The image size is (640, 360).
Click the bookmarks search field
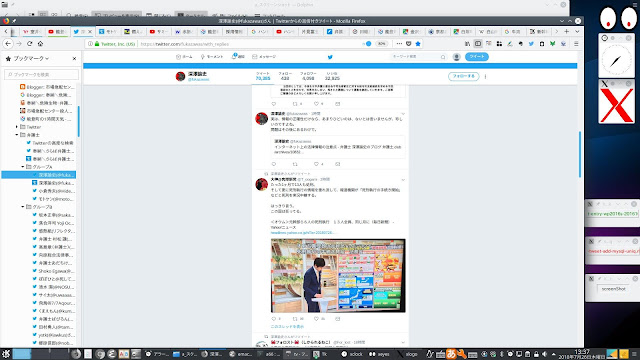pos(42,74)
